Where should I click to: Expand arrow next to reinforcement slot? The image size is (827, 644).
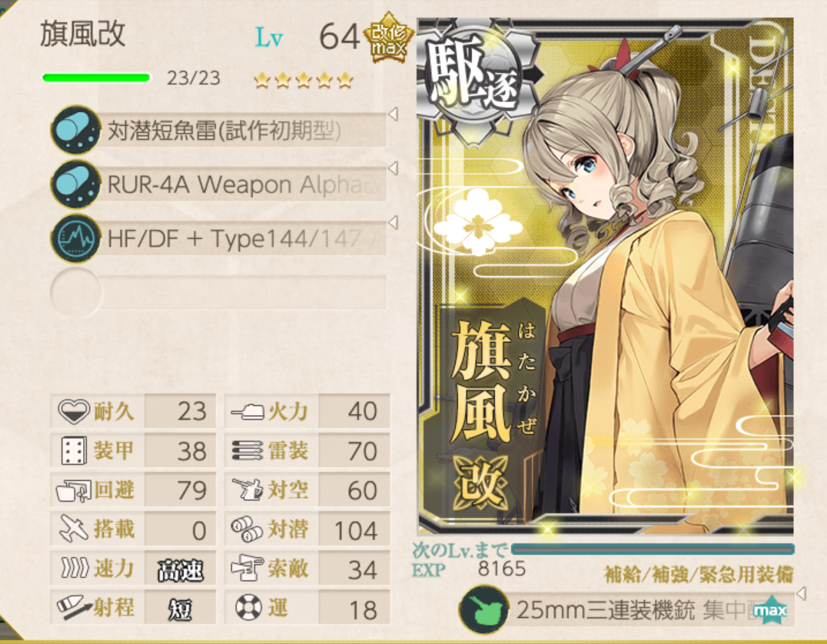tap(801, 593)
